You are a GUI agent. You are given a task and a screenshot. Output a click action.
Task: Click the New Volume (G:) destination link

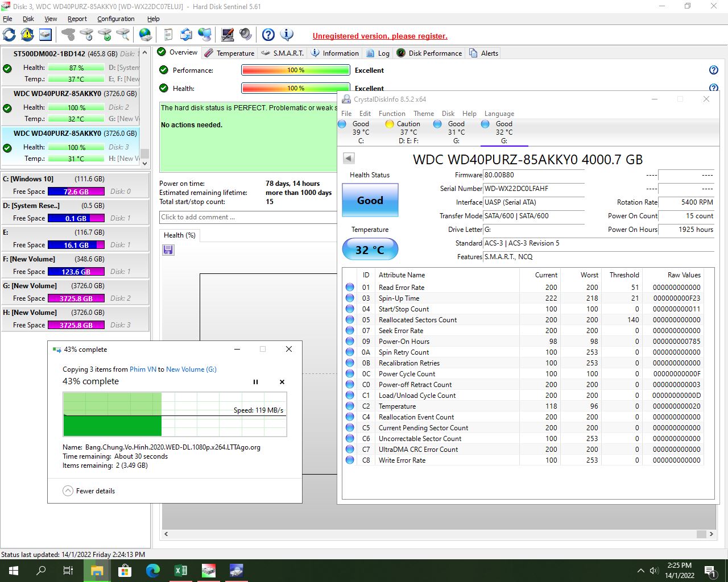(x=191, y=369)
